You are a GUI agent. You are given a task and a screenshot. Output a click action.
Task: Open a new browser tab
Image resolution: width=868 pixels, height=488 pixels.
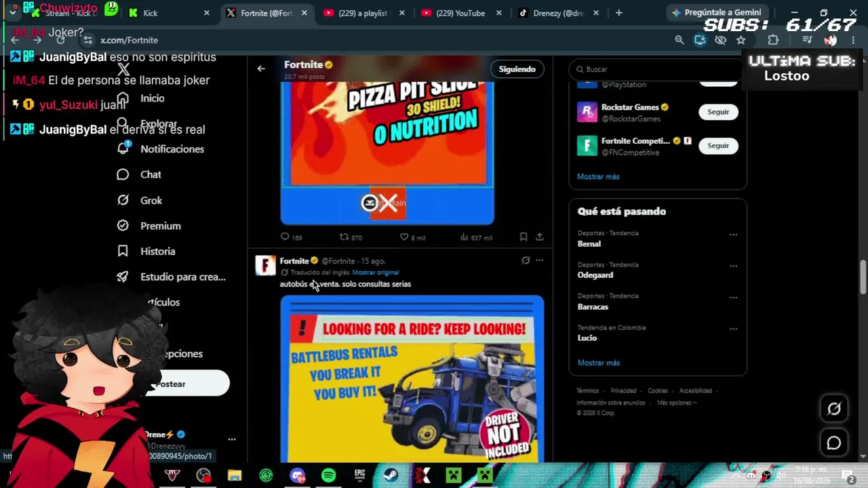(618, 13)
